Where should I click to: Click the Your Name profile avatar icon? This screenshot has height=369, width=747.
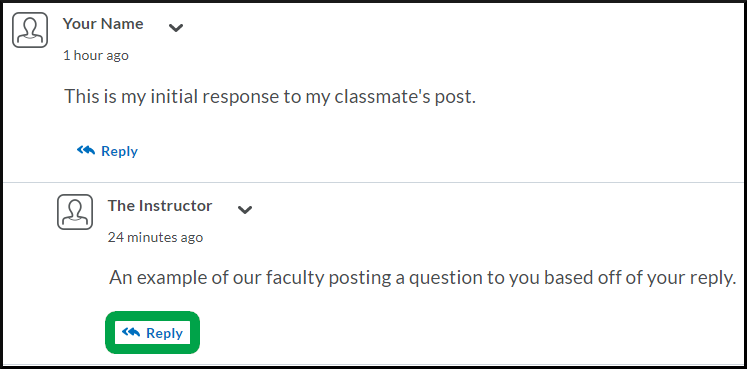pos(30,30)
